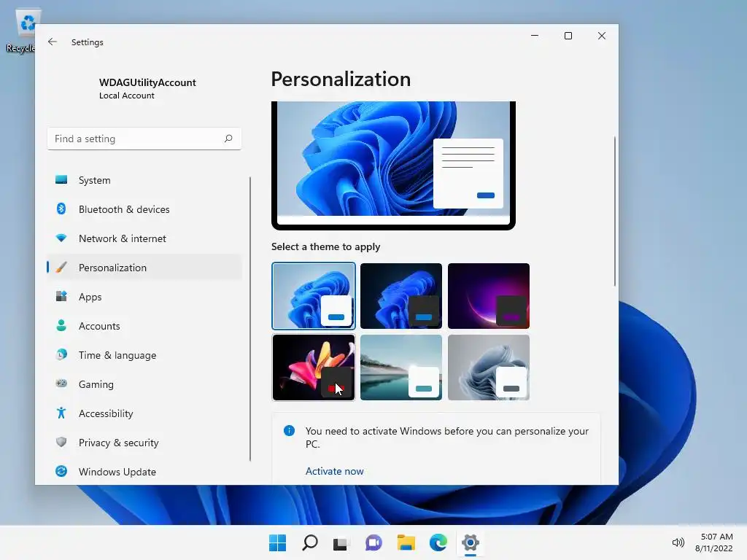Click the 'You need to activate Windows' message

[447, 437]
